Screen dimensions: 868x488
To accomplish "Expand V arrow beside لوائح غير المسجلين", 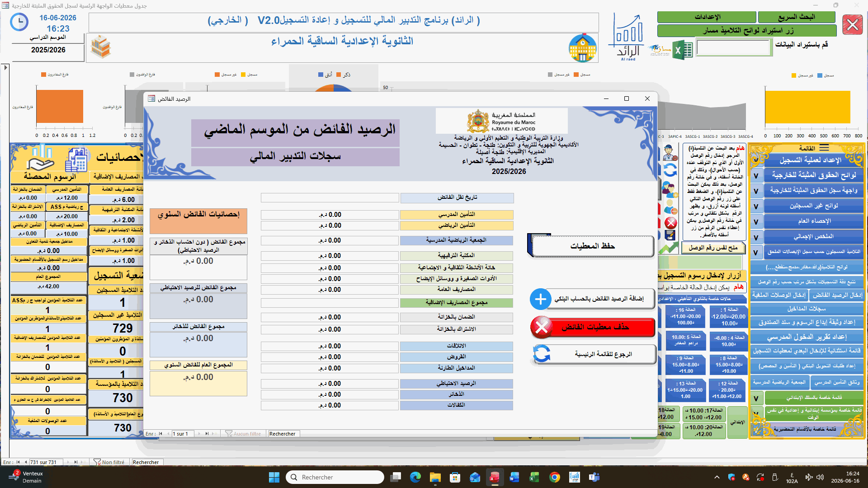I will tap(756, 206).
